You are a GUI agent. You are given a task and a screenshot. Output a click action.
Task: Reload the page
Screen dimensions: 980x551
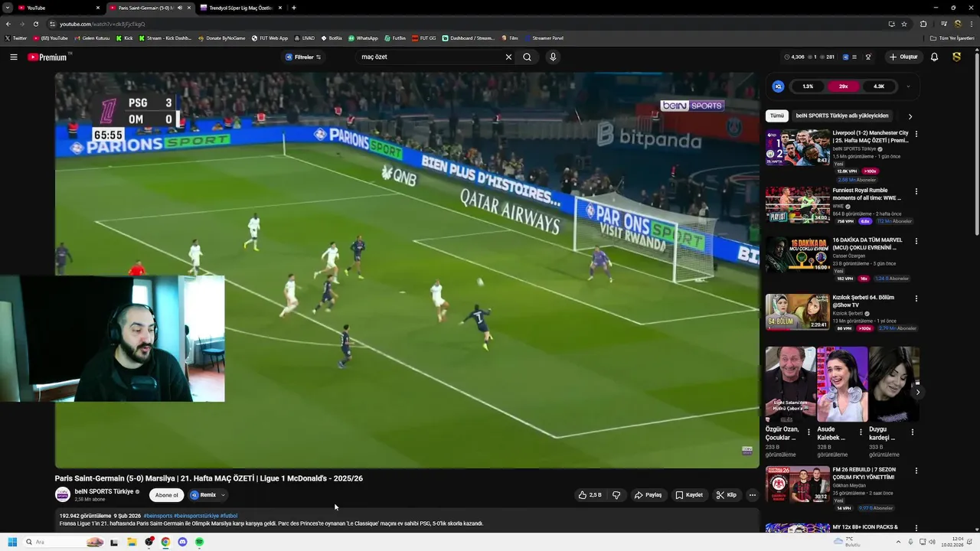(35, 24)
